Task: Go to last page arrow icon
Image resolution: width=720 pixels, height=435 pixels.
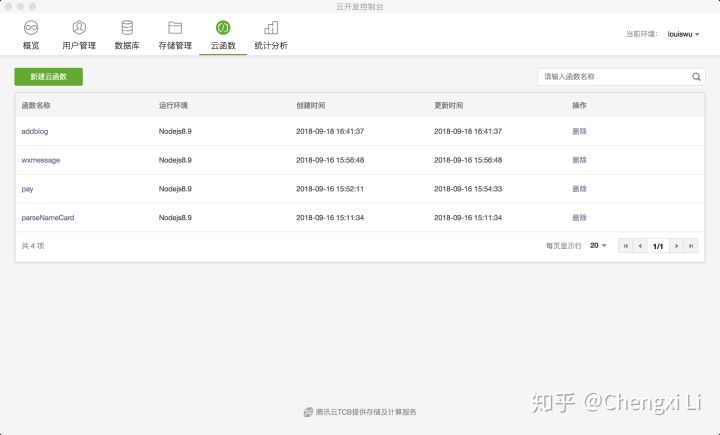Action: click(x=691, y=246)
